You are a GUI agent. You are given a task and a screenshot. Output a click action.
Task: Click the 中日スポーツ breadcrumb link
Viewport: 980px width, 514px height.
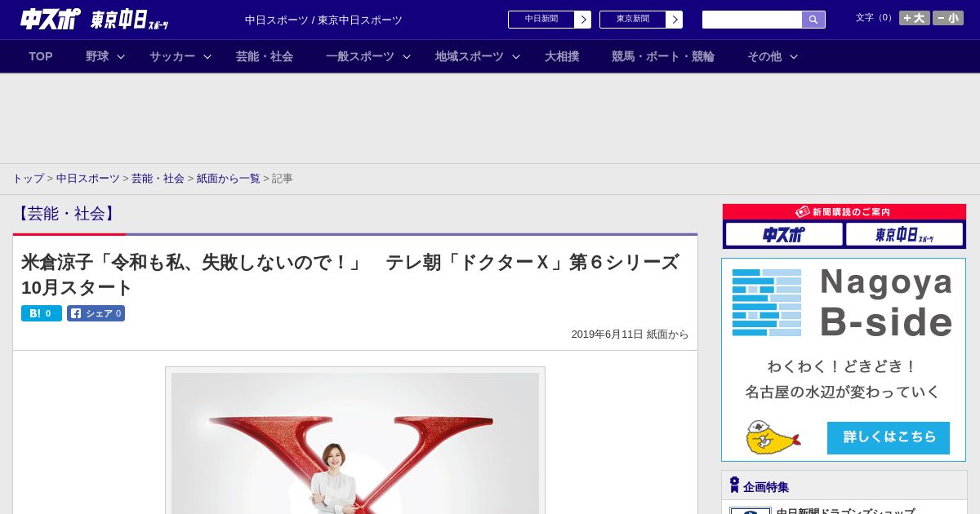pyautogui.click(x=88, y=178)
